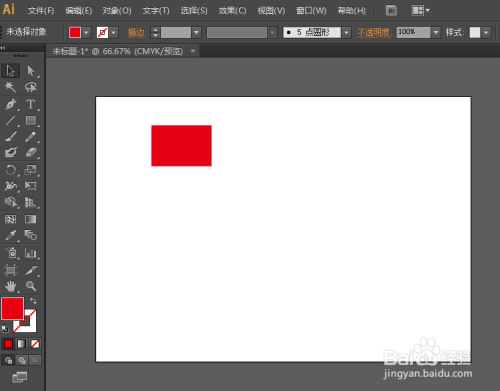
Task: Click the red fill swatch in toolbox
Action: coord(12,309)
